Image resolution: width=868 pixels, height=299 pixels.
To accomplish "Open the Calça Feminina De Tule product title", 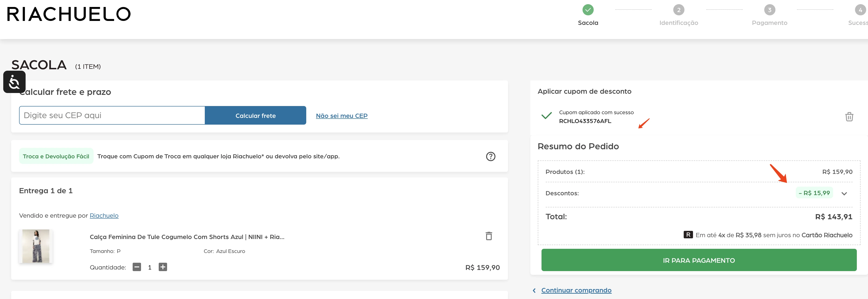I will [x=187, y=237].
